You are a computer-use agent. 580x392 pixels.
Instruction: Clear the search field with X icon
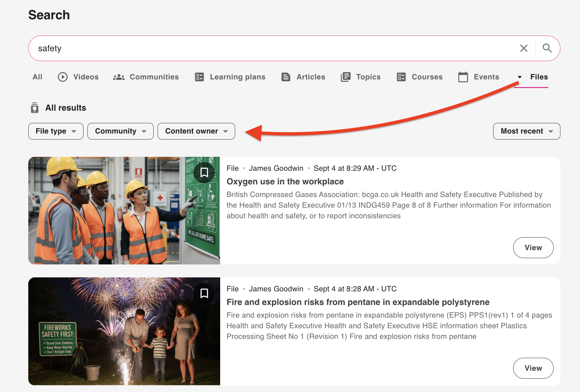coord(523,49)
